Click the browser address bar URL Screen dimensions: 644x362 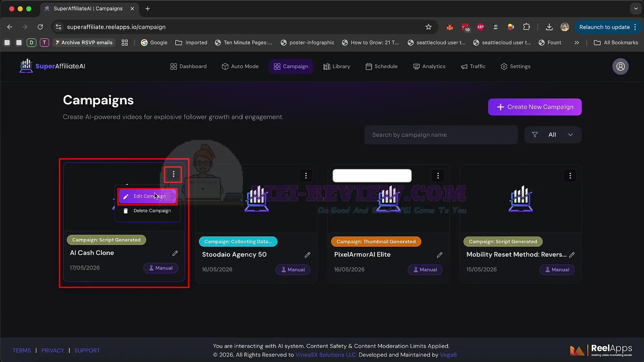coord(116,27)
